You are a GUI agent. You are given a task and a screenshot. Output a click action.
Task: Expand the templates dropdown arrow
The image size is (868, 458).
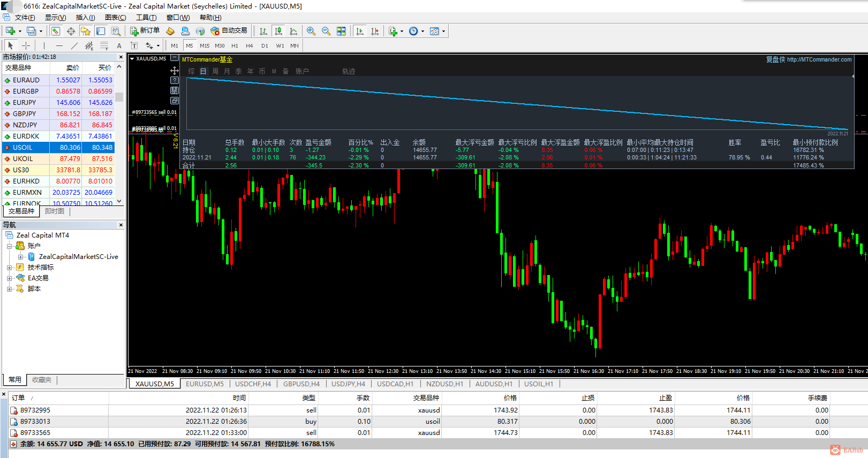443,31
